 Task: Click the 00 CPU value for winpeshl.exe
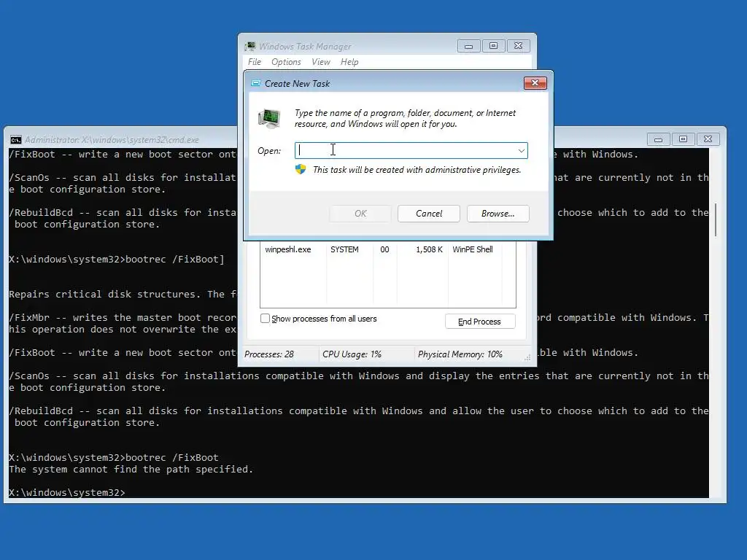(x=384, y=249)
